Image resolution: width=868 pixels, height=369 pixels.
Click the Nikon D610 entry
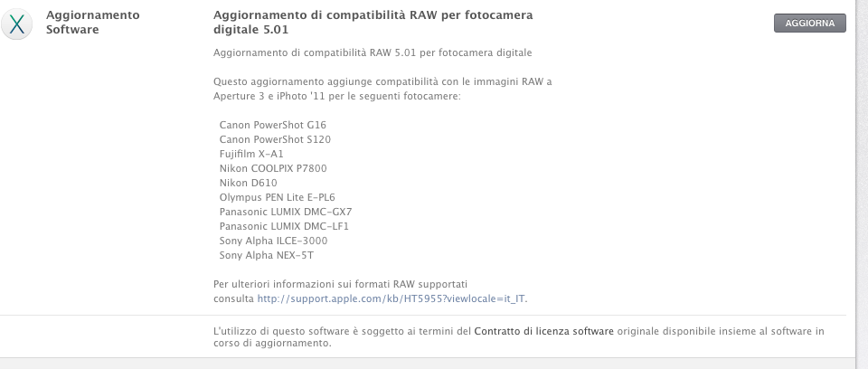250,182
